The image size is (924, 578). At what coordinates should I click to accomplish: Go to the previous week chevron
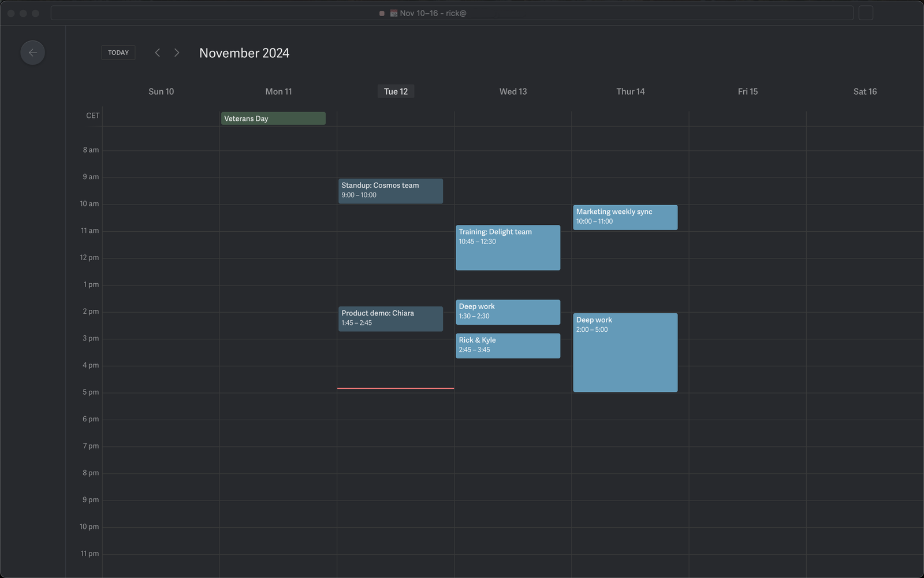click(x=157, y=53)
